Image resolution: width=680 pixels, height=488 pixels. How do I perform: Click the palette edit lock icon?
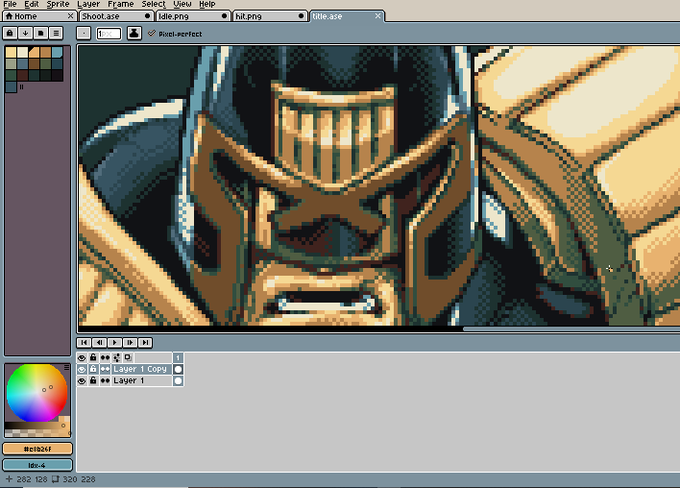click(x=10, y=33)
